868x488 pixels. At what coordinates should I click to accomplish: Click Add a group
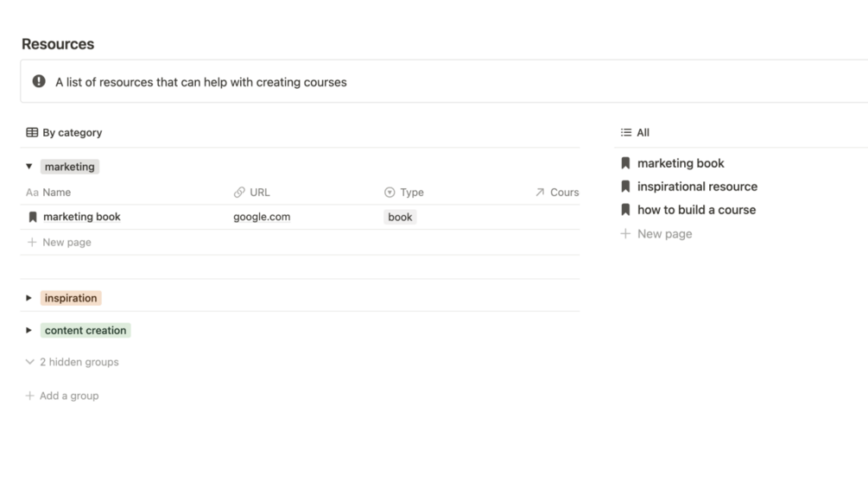pyautogui.click(x=62, y=396)
